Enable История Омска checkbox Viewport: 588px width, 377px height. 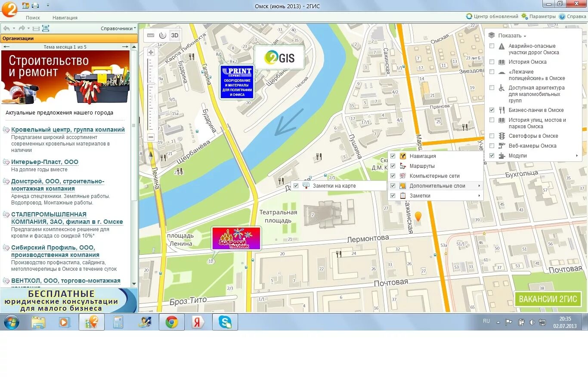492,62
